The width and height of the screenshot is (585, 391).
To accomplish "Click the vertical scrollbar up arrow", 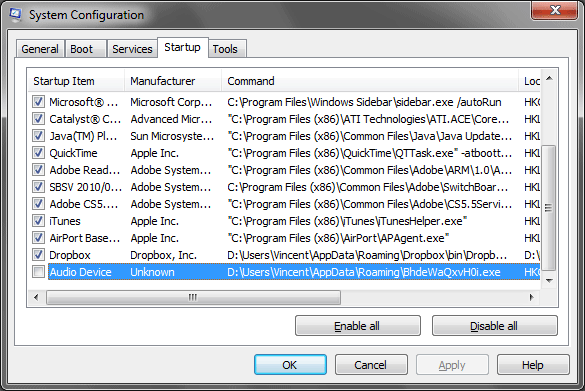I will pyautogui.click(x=549, y=78).
